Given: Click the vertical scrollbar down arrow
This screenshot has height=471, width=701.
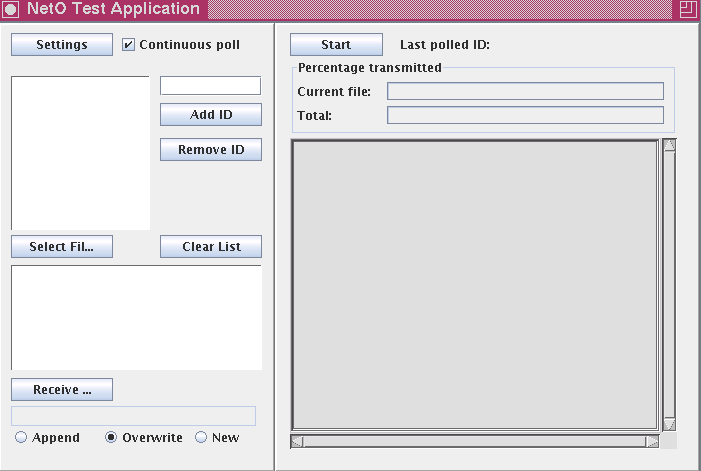Looking at the screenshot, I should [669, 424].
